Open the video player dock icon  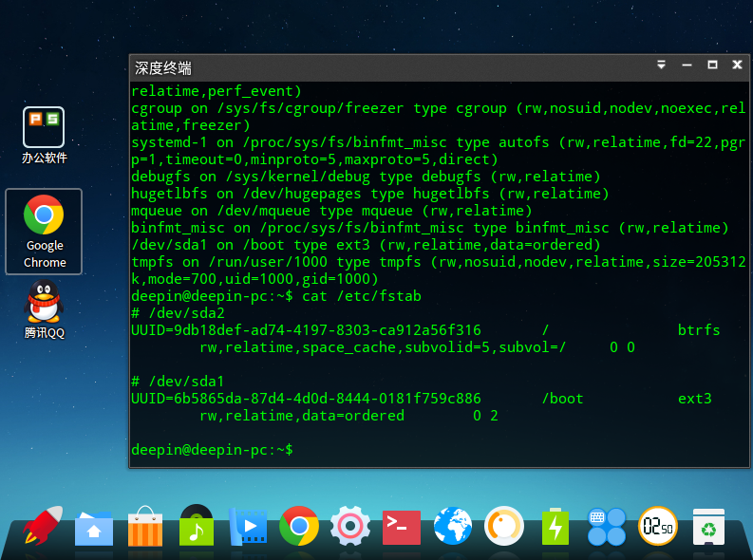[x=248, y=526]
